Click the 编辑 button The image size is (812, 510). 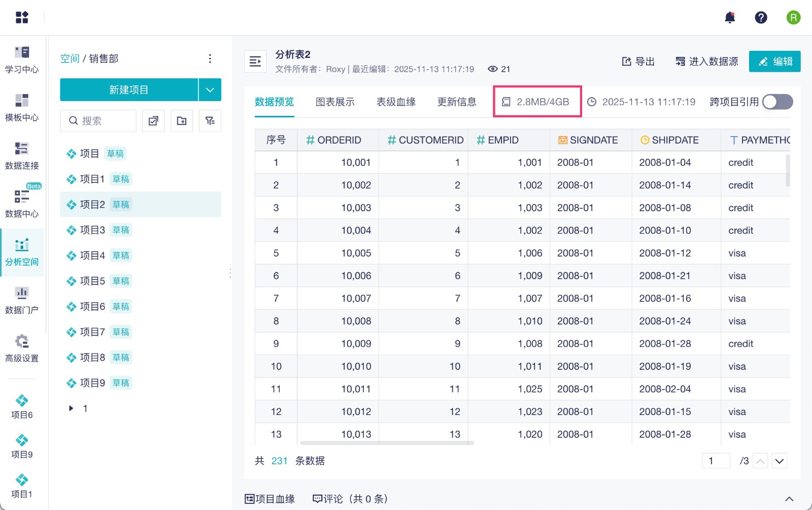(775, 61)
